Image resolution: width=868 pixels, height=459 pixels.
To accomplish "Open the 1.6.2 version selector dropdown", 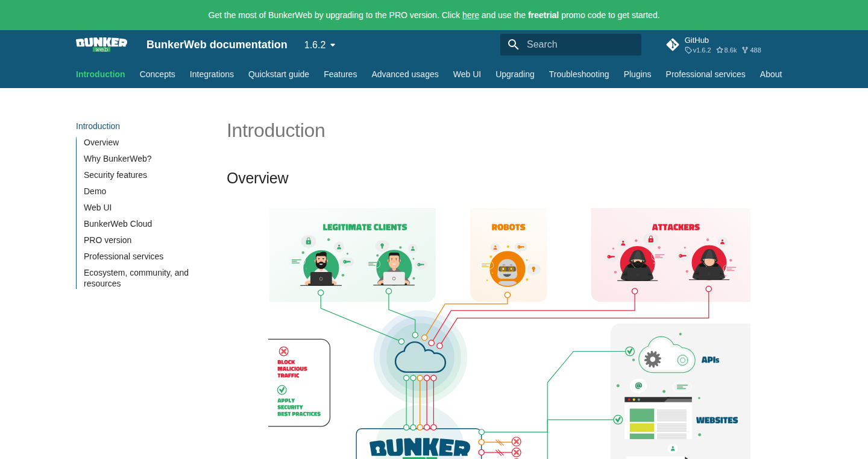I will [320, 45].
